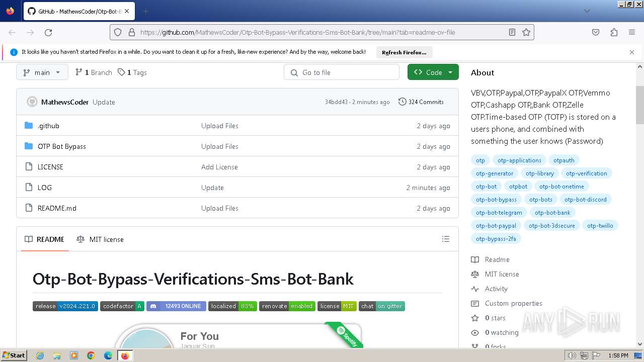Open the 0 watching link
Image resolution: width=644 pixels, height=362 pixels.
click(502, 332)
